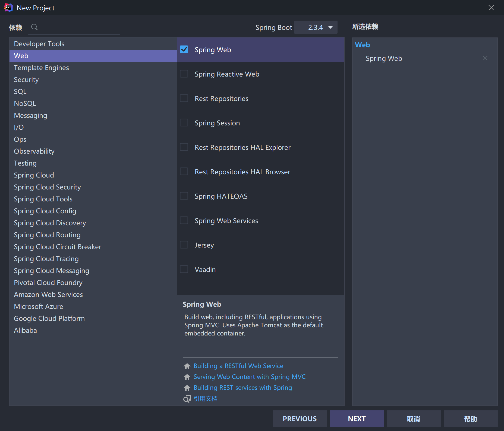504x431 pixels.
Task: Enable Rest Repositories HAL Explorer
Action: point(184,147)
